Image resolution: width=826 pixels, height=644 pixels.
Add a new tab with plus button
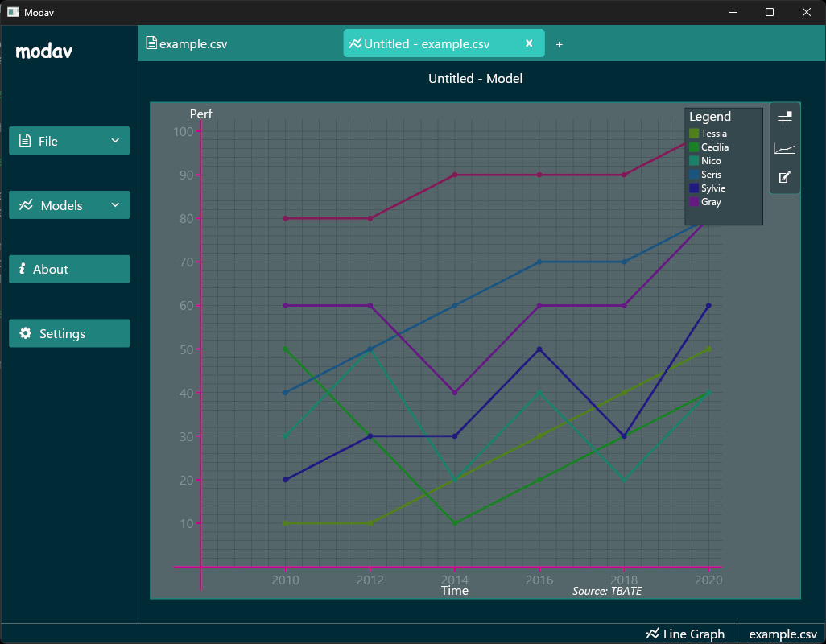(560, 44)
